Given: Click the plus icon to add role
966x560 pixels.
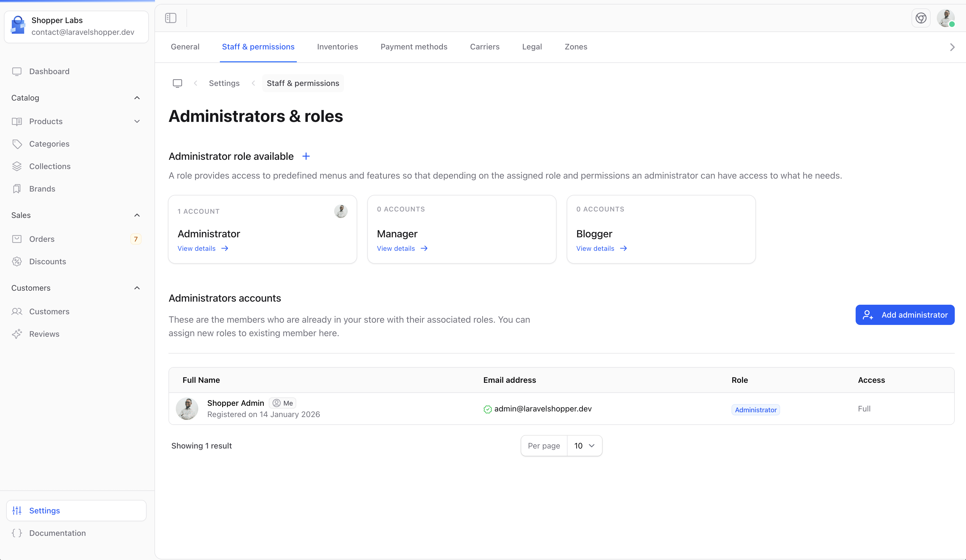Looking at the screenshot, I should tap(306, 156).
